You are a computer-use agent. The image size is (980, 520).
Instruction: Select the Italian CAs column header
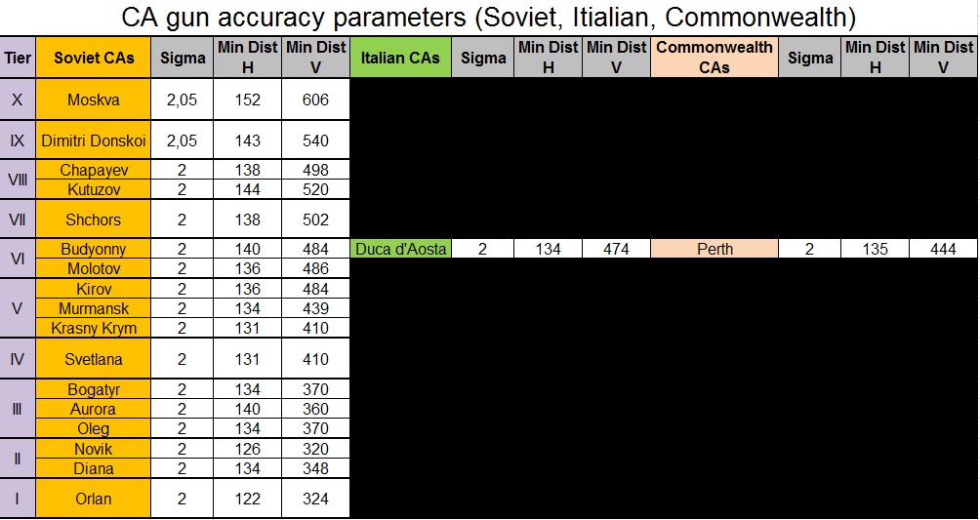click(x=400, y=58)
